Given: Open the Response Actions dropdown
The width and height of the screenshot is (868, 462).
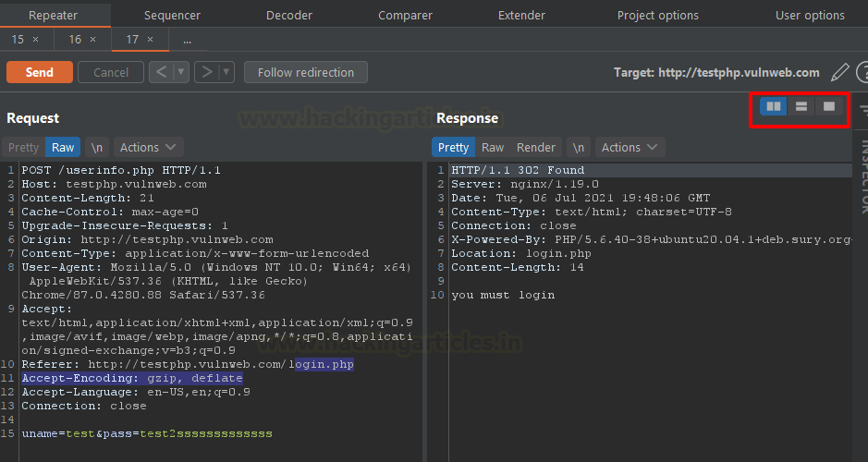Looking at the screenshot, I should pos(630,148).
